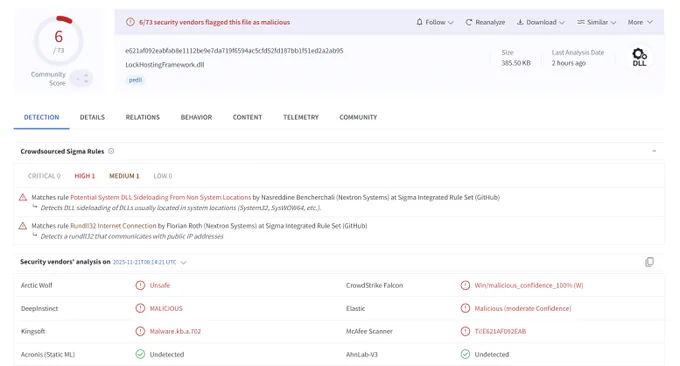Screen dimensions: 680x366
Task: Switch to the TELEMETRY tab
Action: pos(301,118)
